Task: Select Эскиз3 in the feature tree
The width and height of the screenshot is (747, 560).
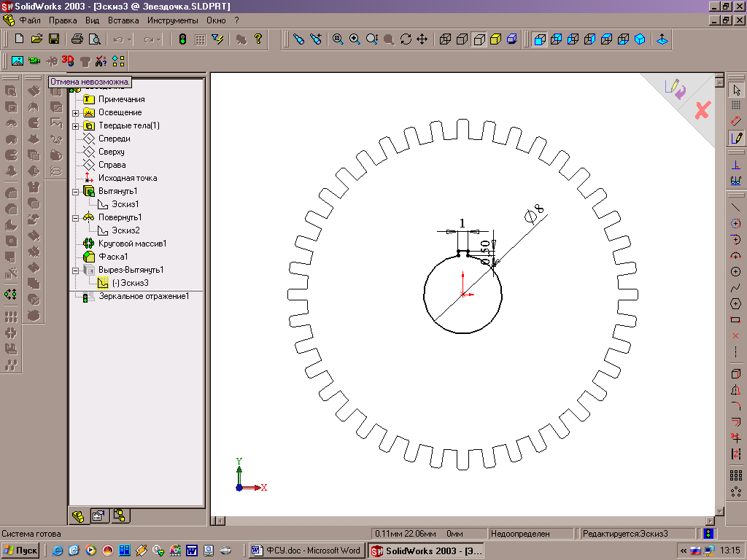Action: (130, 283)
